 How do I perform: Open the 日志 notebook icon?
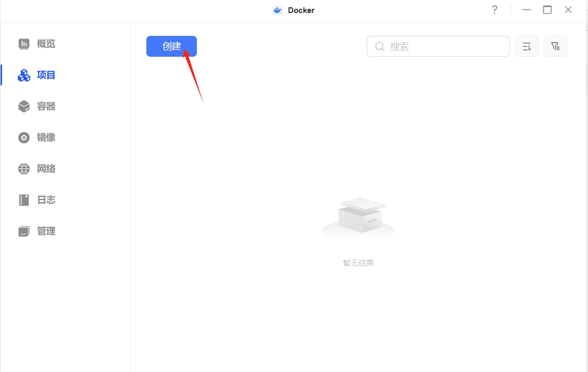pos(24,200)
